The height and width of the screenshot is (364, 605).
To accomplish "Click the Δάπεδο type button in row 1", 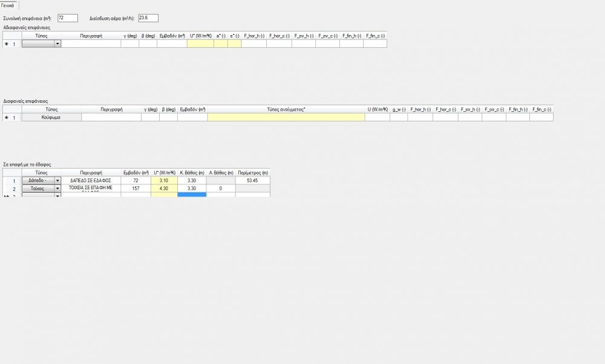I will [x=38, y=180].
